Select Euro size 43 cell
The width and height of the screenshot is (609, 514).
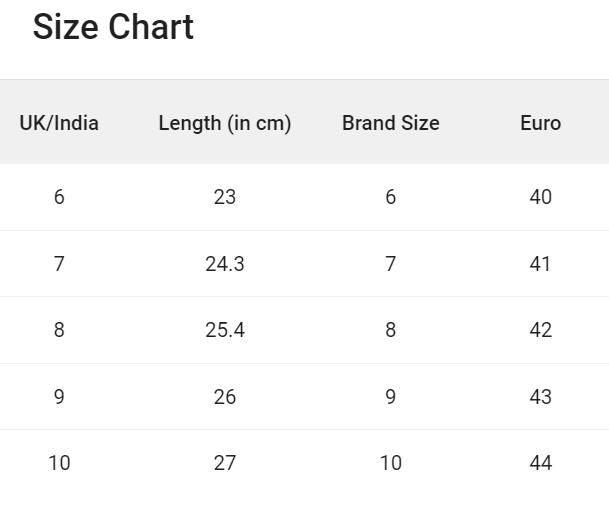[x=540, y=397]
